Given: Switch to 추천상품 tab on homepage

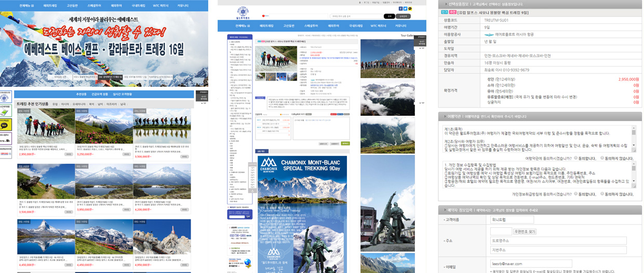Looking at the screenshot, I should (81, 94).
